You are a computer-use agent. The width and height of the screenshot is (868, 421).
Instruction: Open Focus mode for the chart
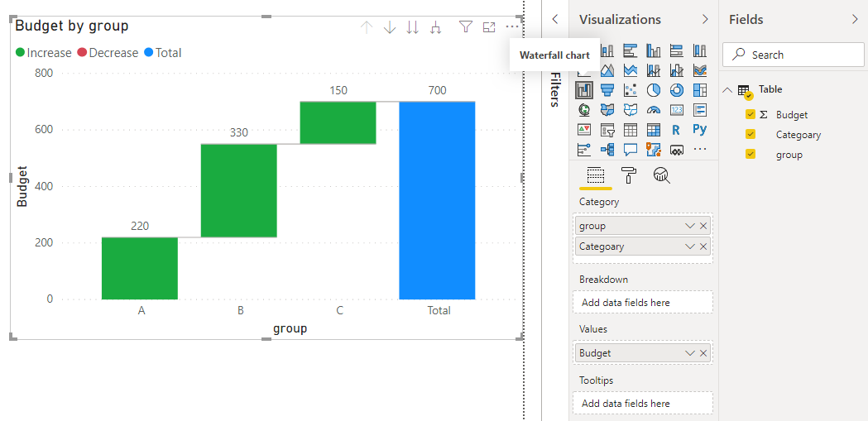pyautogui.click(x=489, y=26)
